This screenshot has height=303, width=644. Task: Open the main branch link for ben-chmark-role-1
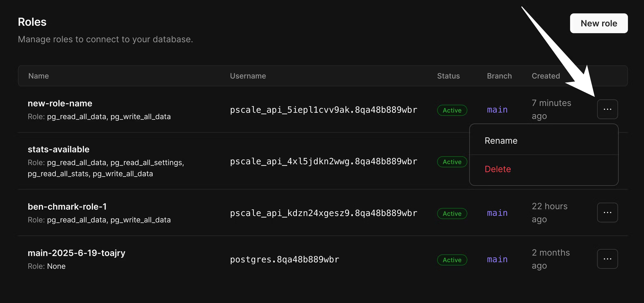(497, 213)
